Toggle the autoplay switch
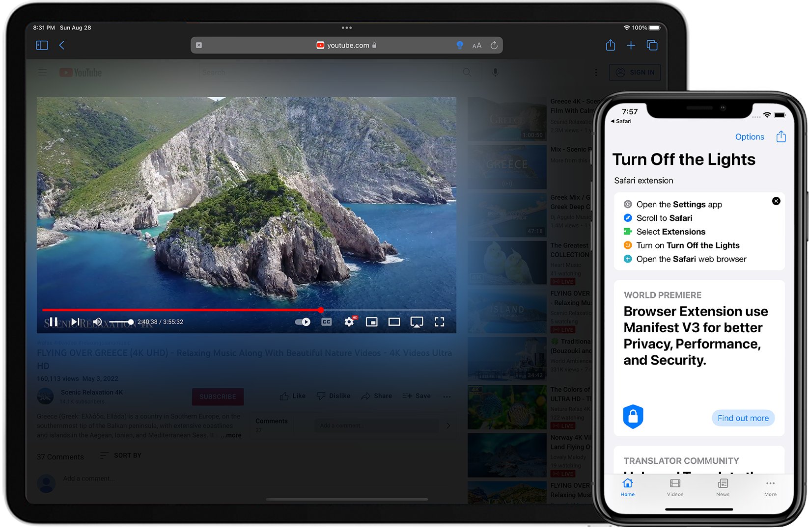This screenshot has width=809, height=532. click(303, 322)
